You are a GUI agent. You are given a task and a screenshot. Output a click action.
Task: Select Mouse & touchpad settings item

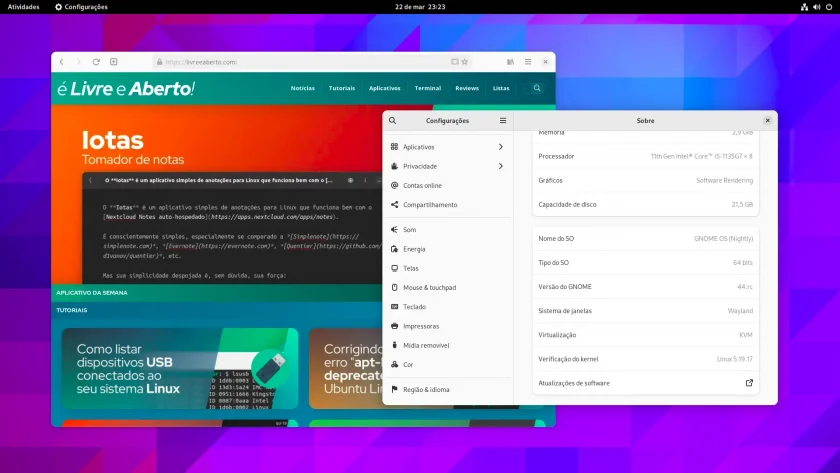click(448, 287)
